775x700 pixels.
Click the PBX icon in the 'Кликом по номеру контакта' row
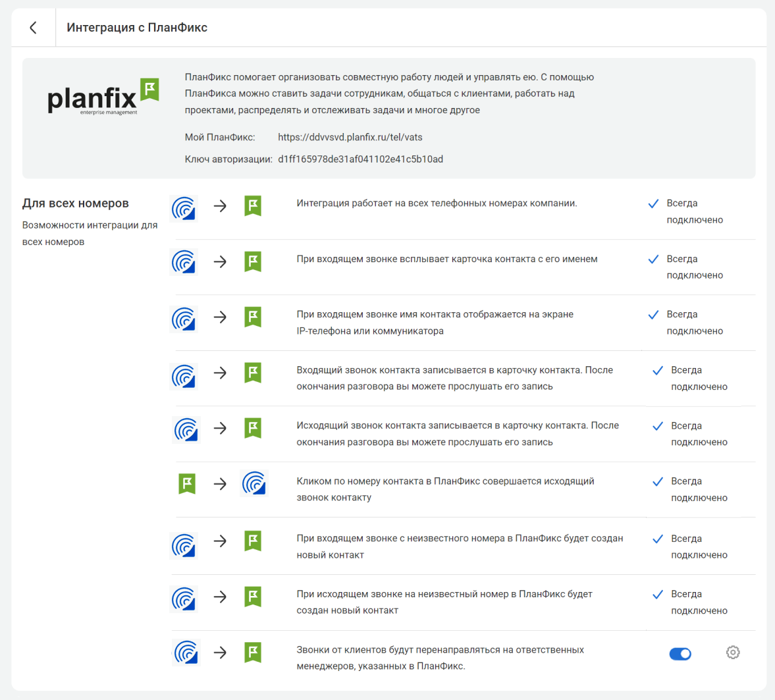[255, 483]
